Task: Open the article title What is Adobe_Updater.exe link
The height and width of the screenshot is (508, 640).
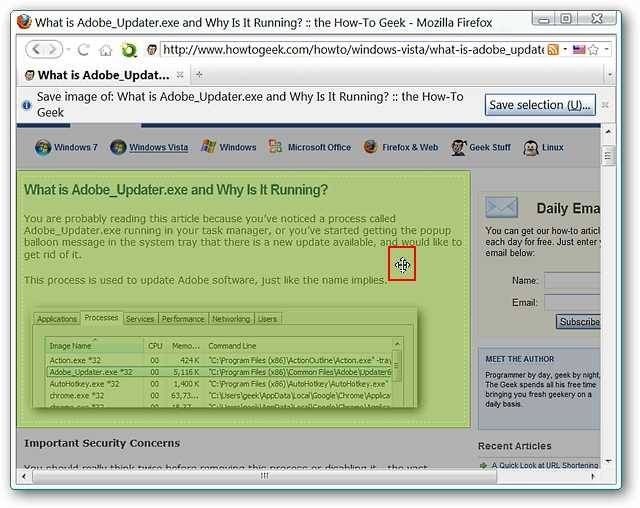Action: coord(176,190)
